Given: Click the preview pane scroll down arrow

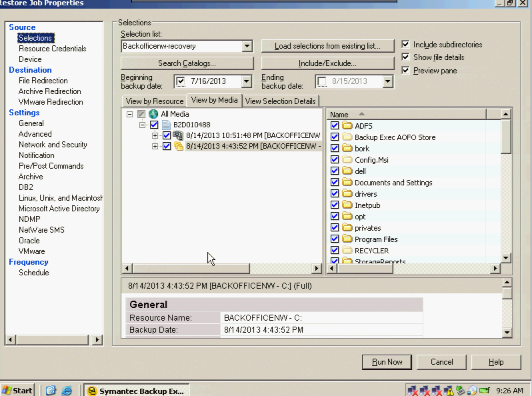Looking at the screenshot, I should click(507, 333).
